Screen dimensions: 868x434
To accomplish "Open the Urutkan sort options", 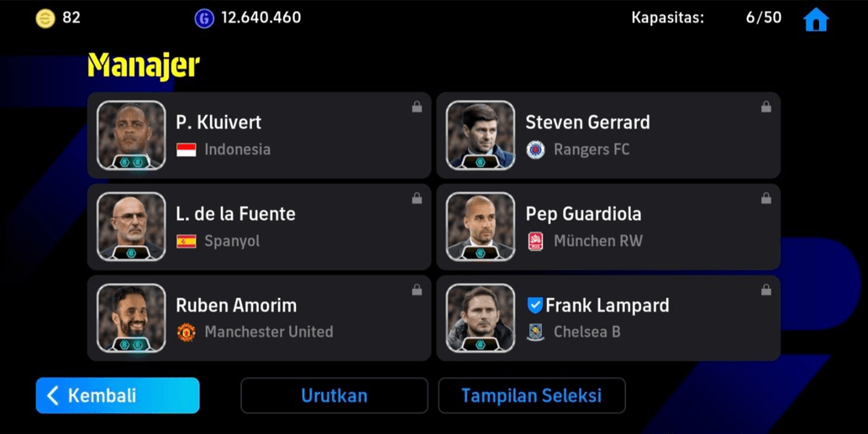I will [334, 395].
